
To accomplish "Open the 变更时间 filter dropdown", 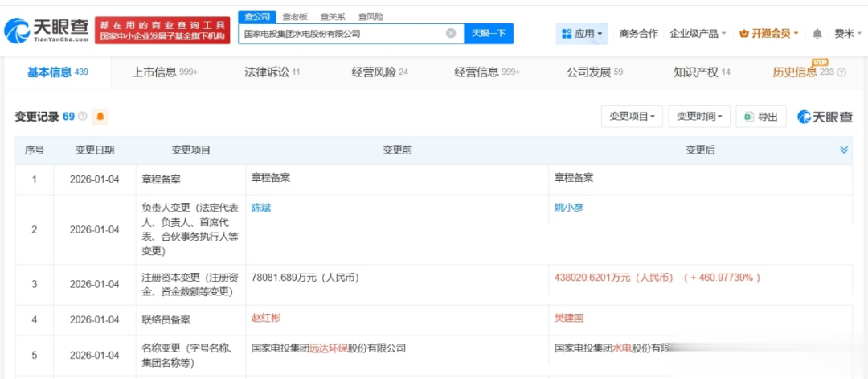I will 699,117.
